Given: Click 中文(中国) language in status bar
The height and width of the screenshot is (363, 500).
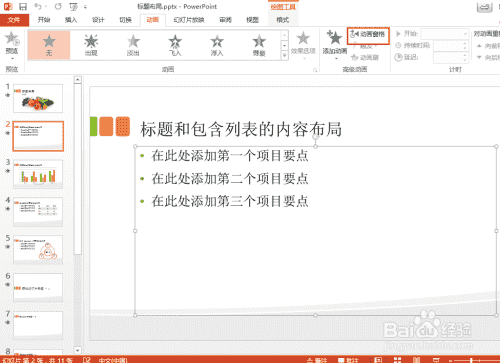Looking at the screenshot, I should 113,360.
